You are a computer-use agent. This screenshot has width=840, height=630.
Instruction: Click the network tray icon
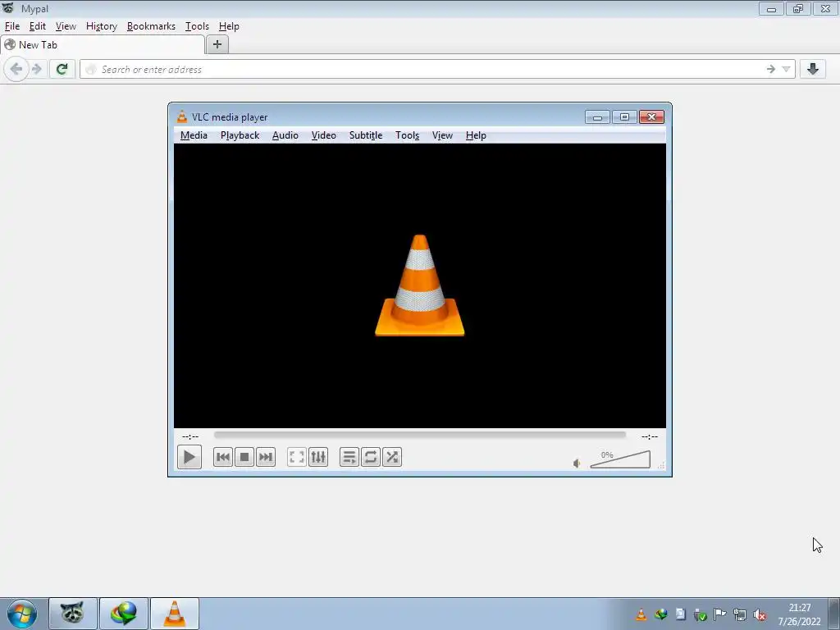pos(740,614)
